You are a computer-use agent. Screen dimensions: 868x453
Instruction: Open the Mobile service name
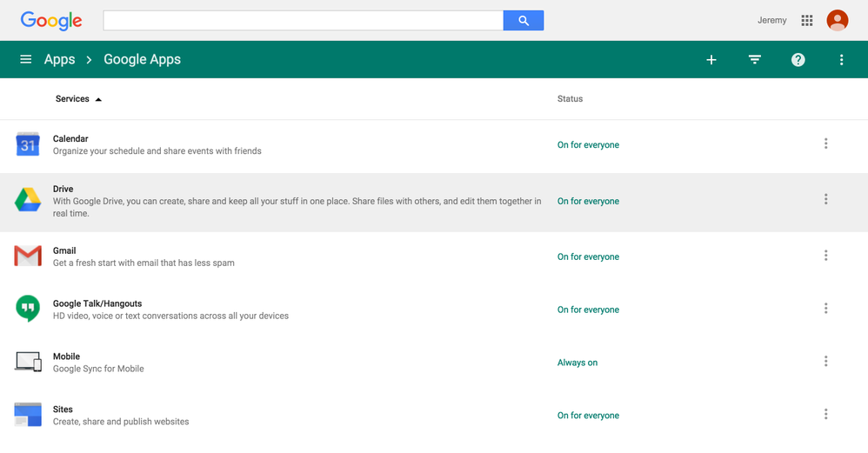point(66,356)
